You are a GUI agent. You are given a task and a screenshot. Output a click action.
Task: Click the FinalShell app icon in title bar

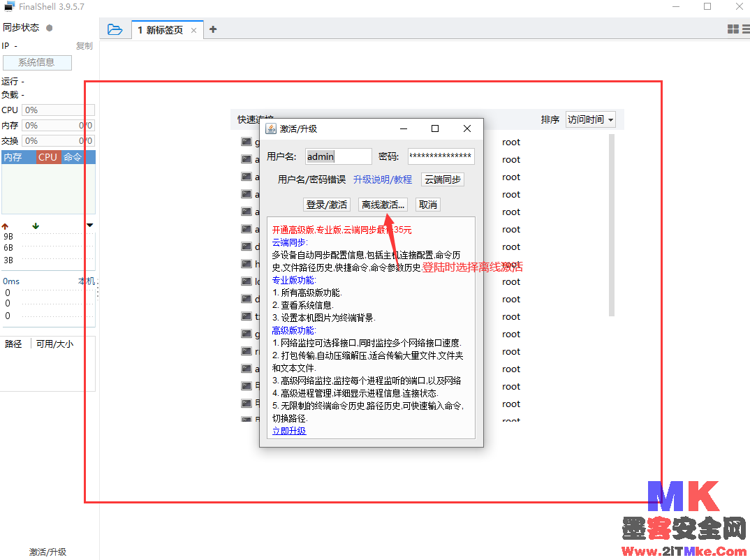pos(9,6)
